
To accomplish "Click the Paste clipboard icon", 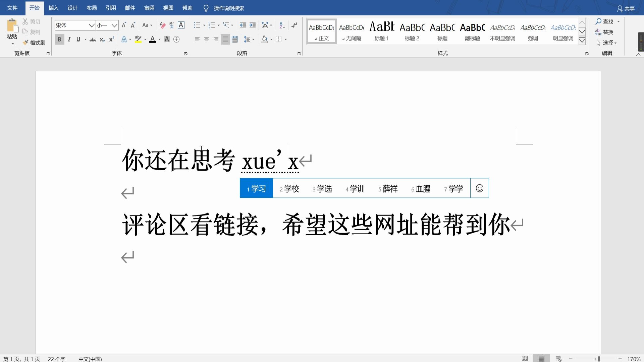I will click(x=12, y=25).
